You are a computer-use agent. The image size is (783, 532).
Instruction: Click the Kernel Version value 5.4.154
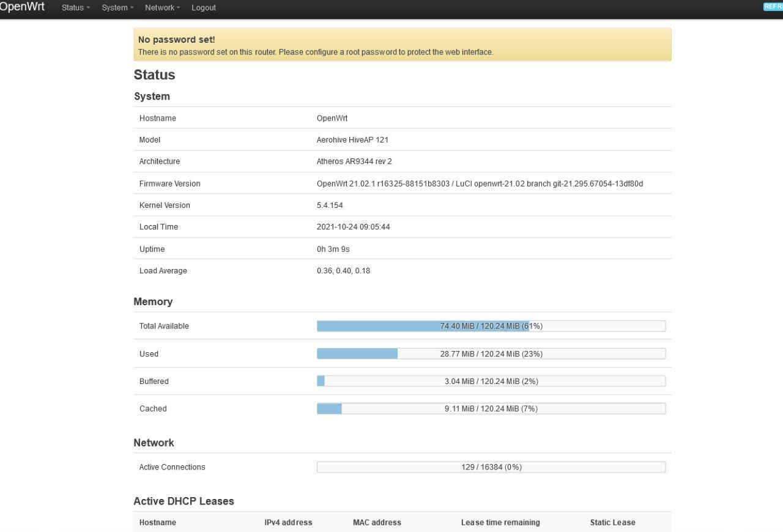[330, 205]
